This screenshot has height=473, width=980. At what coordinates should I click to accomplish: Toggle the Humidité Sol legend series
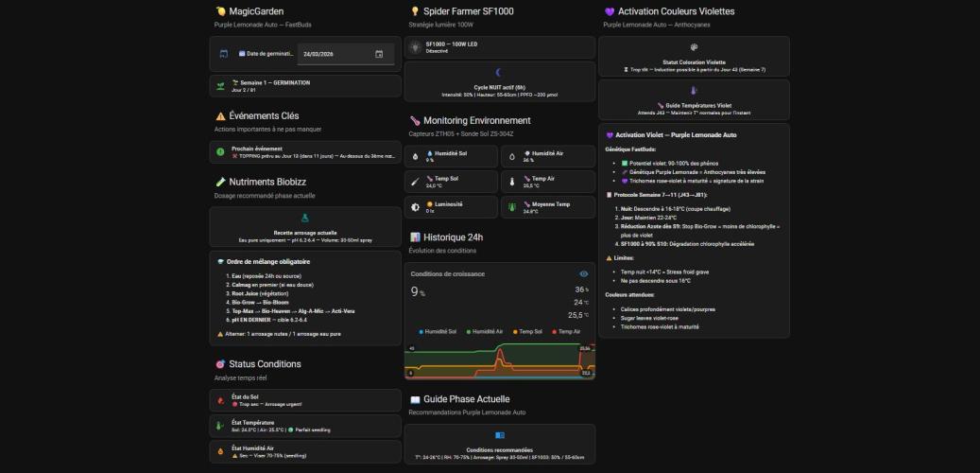point(438,332)
